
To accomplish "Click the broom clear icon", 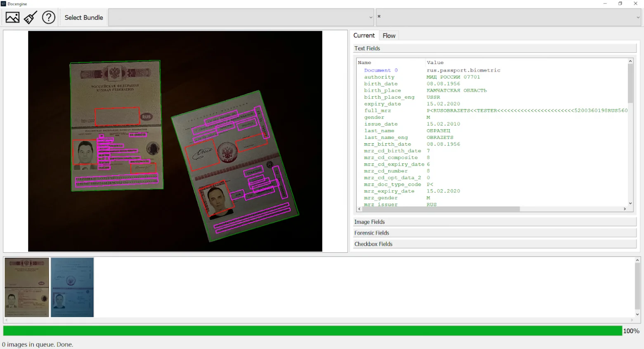I will click(31, 17).
